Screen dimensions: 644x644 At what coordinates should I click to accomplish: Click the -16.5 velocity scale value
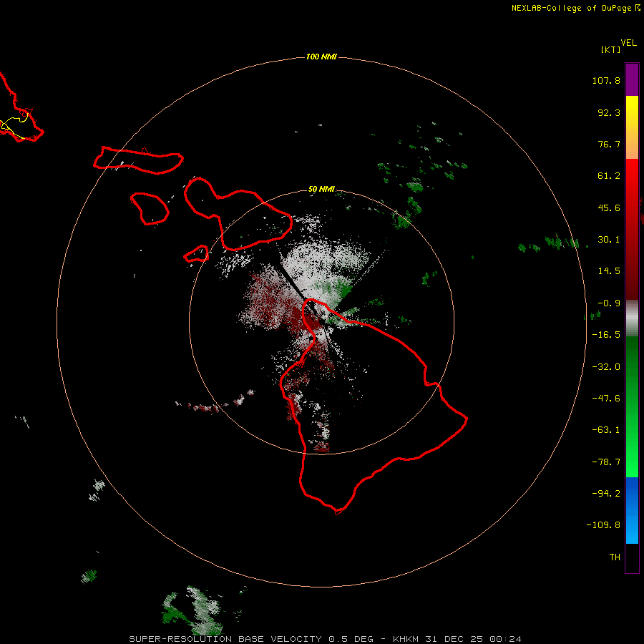(x=606, y=335)
